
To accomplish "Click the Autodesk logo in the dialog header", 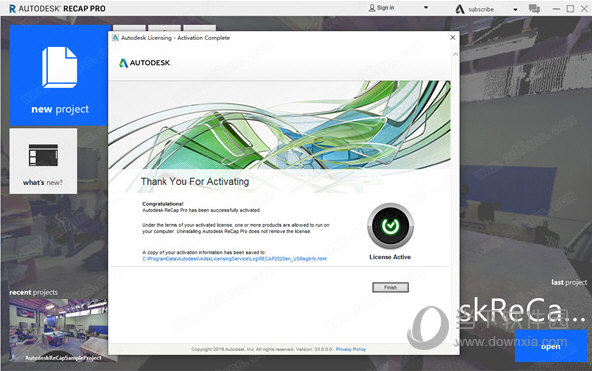I will [145, 63].
